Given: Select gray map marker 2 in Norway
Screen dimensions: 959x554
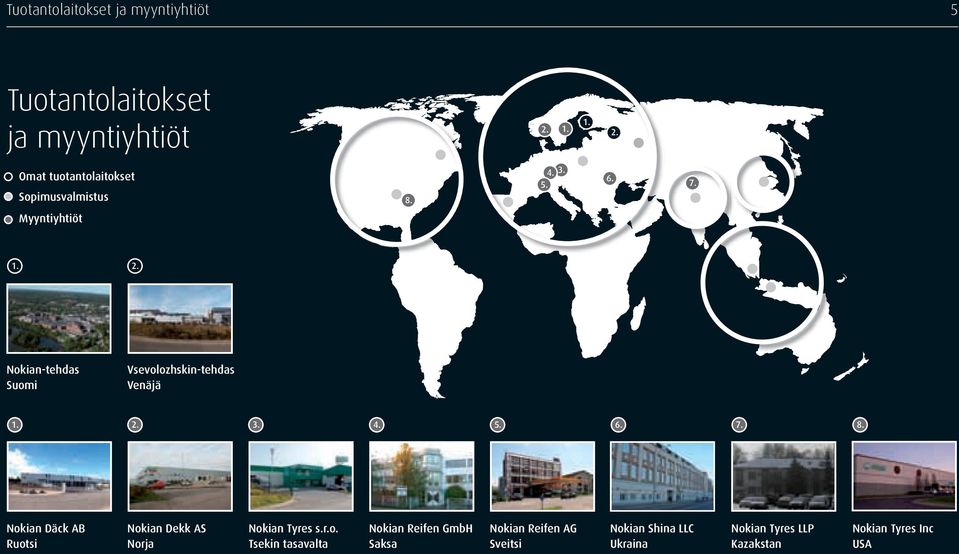Looking at the screenshot, I should (x=544, y=129).
